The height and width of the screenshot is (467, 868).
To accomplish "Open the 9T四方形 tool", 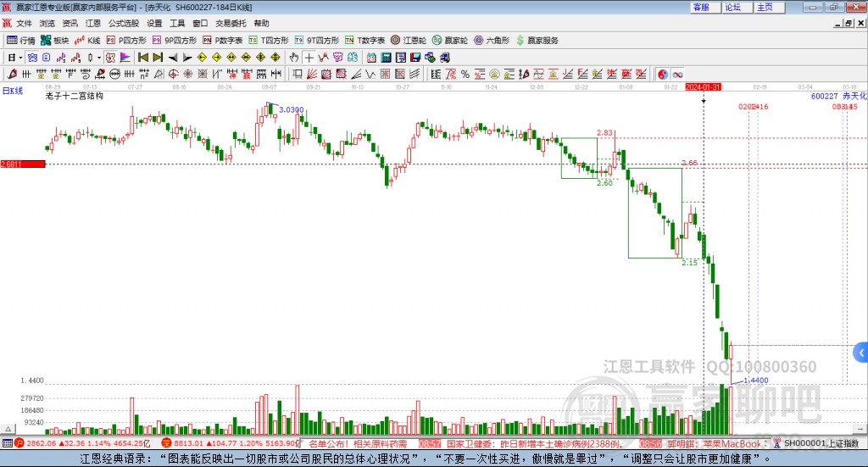I will point(317,41).
